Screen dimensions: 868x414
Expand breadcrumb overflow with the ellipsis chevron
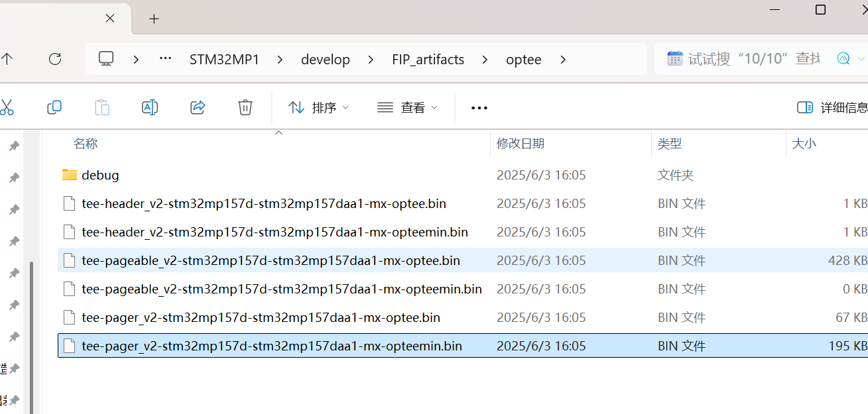pos(164,59)
